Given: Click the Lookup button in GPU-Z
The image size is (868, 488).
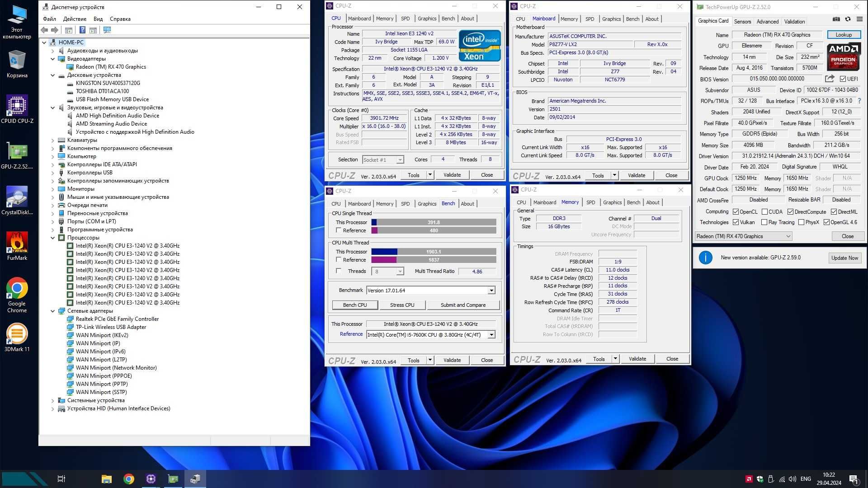Looking at the screenshot, I should click(x=844, y=35).
